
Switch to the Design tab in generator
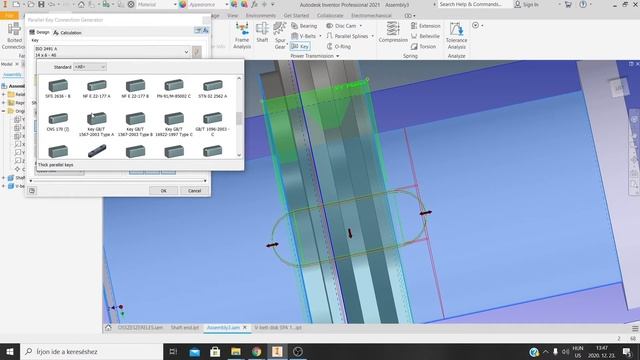39,32
